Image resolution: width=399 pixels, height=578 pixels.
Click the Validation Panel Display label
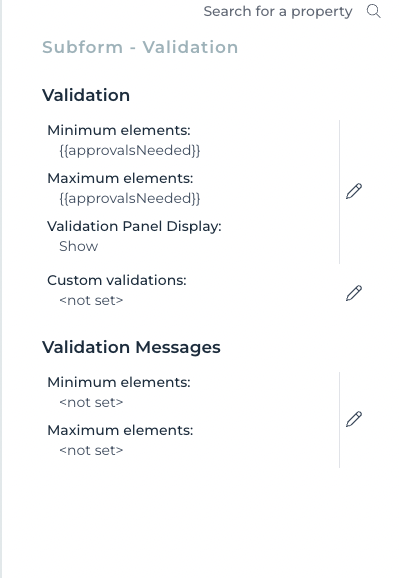(134, 226)
